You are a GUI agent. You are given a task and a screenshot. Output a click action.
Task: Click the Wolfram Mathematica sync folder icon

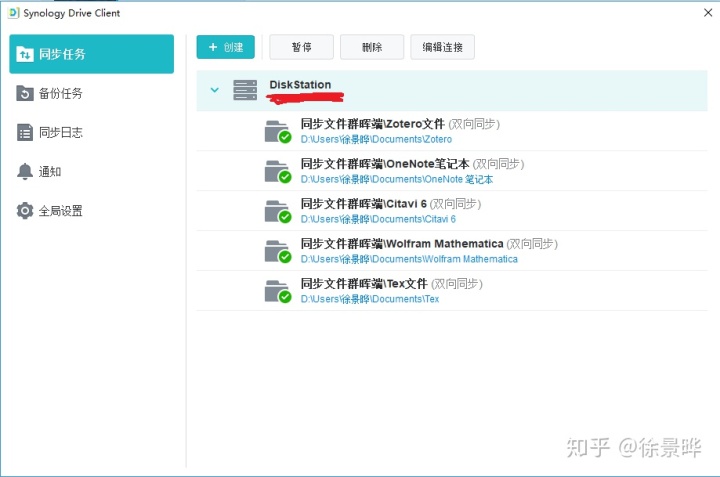click(x=276, y=251)
